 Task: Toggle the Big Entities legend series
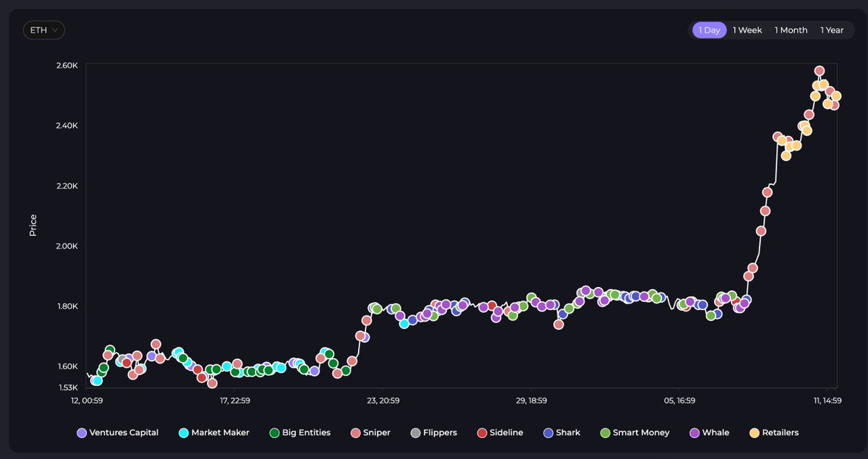point(299,433)
